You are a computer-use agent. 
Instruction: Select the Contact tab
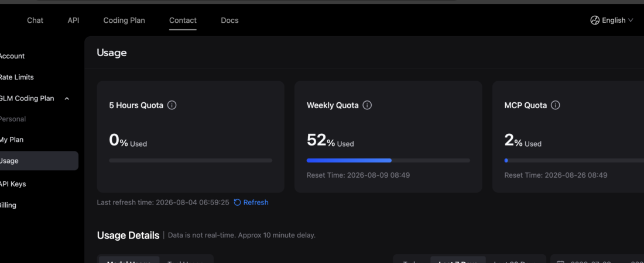[x=183, y=20]
